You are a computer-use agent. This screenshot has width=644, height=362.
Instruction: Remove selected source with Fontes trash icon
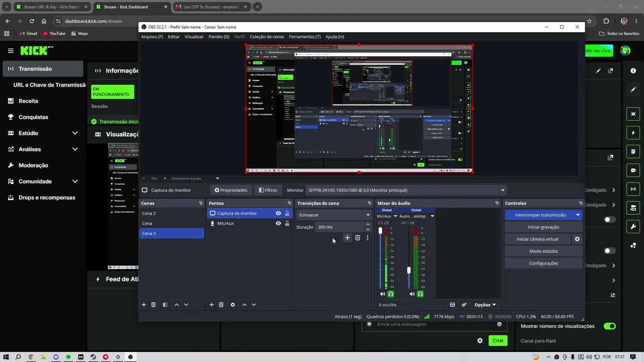(x=221, y=305)
